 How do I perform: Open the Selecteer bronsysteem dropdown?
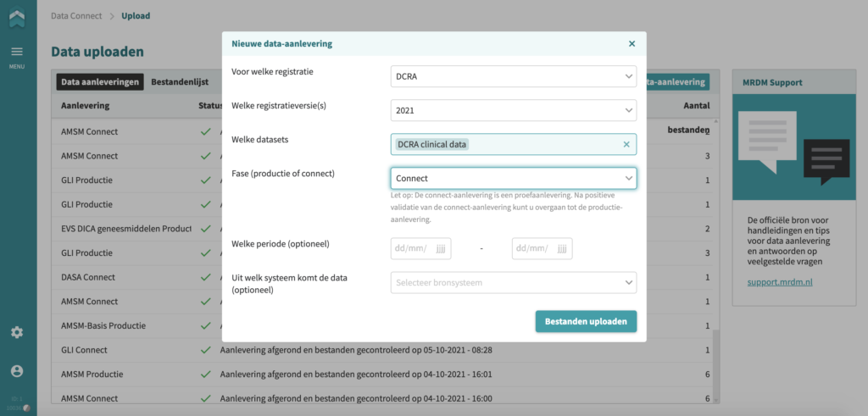[x=513, y=282]
